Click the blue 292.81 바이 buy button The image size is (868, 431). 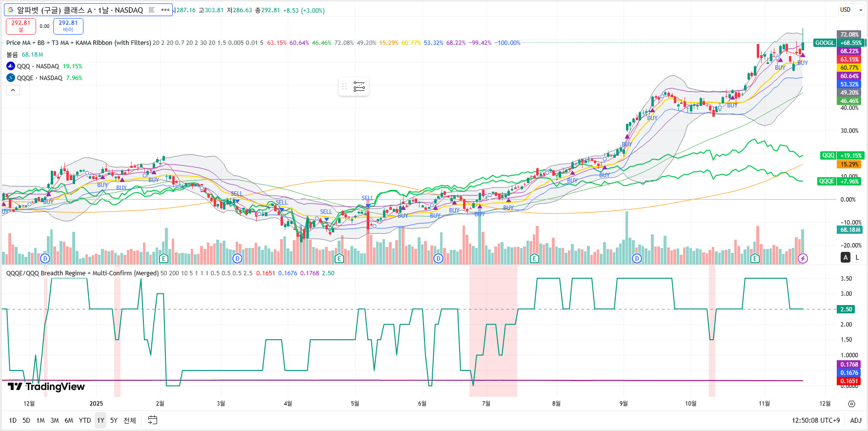(68, 26)
